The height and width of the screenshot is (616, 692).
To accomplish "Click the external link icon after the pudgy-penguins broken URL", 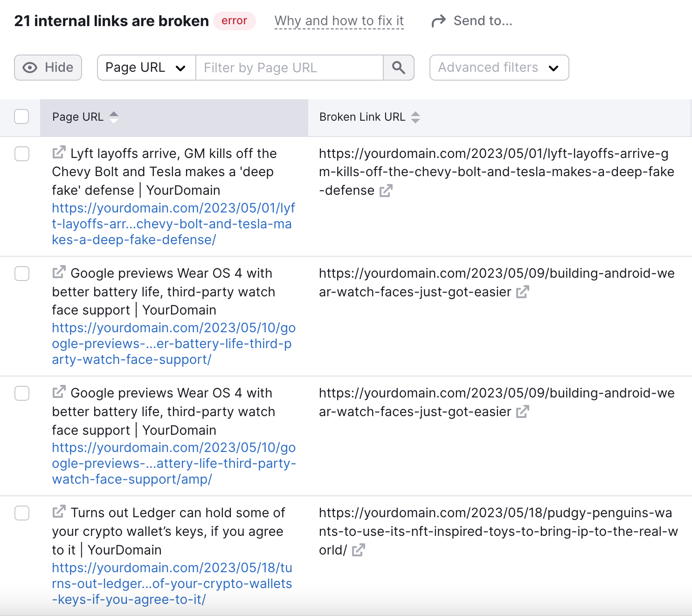I will (x=358, y=550).
